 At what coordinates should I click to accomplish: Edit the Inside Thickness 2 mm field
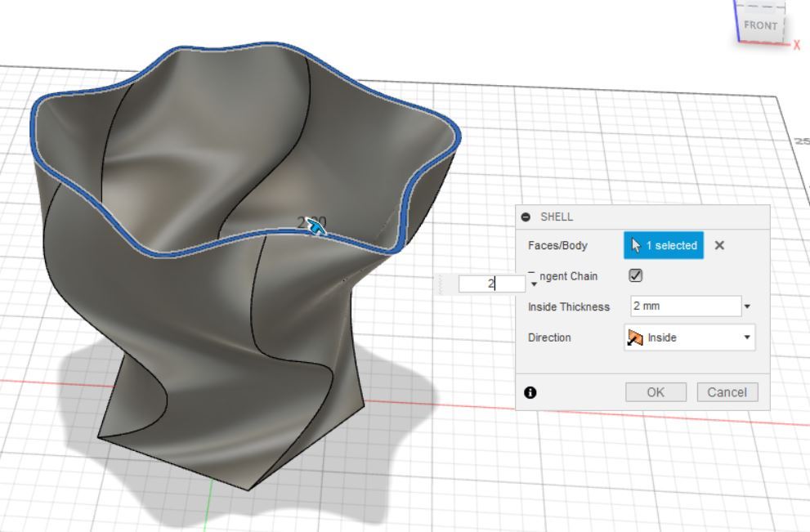686,306
